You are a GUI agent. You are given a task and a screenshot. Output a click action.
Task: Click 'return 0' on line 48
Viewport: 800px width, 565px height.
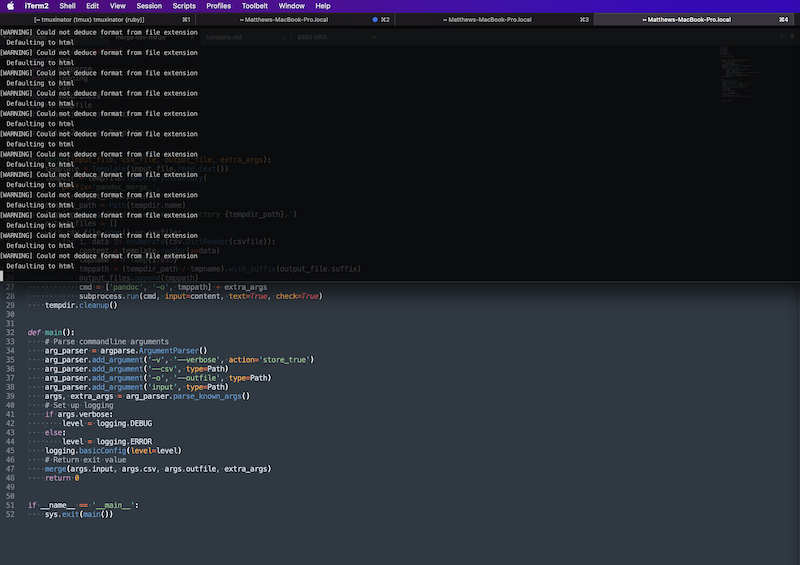coord(62,478)
